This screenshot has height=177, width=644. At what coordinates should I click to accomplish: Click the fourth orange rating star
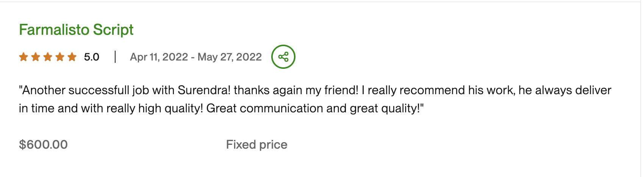pos(60,57)
